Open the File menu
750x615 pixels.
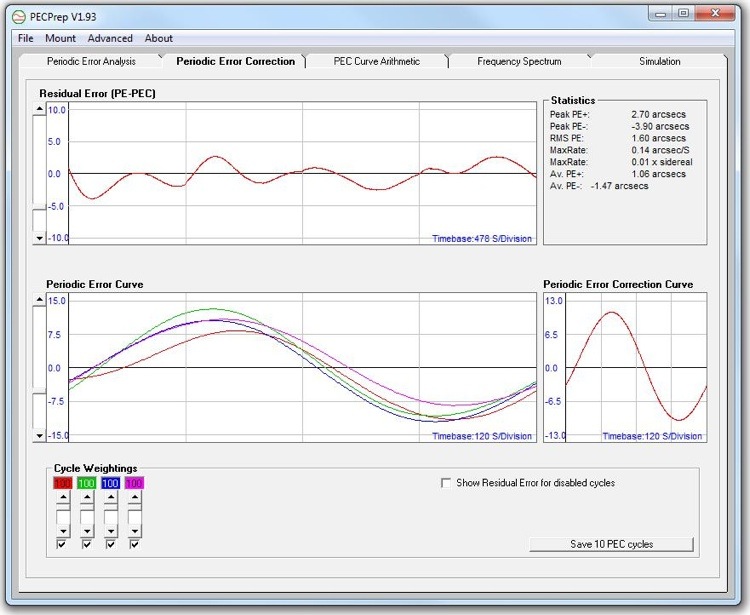point(25,38)
